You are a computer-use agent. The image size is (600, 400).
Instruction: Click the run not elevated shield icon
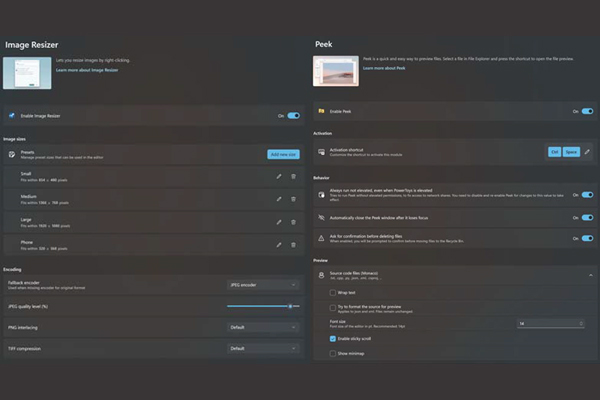pos(321,195)
